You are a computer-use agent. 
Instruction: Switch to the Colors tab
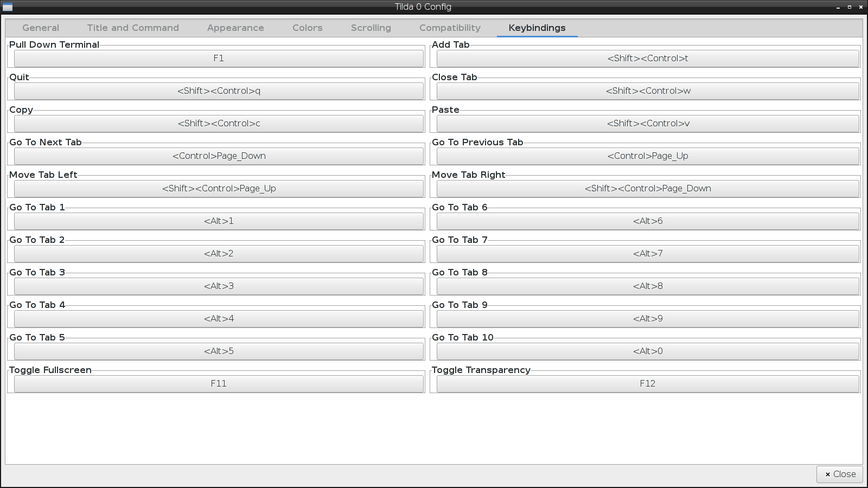tap(308, 28)
